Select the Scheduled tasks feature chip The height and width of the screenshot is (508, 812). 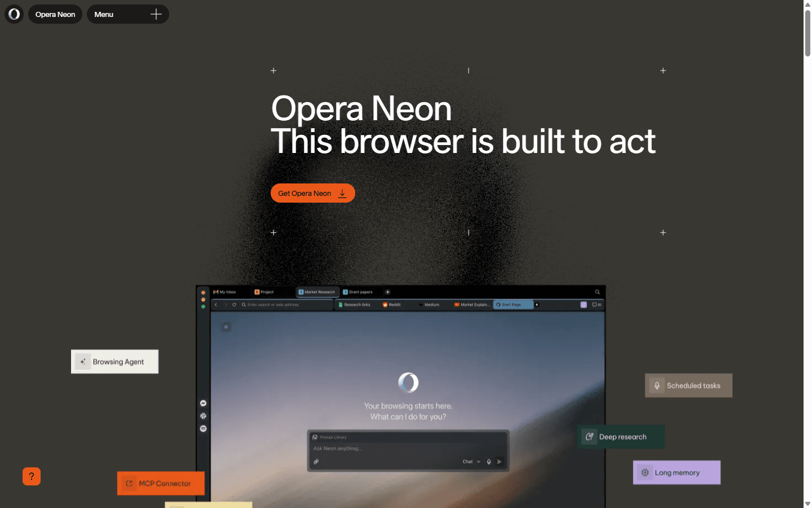[x=689, y=386]
